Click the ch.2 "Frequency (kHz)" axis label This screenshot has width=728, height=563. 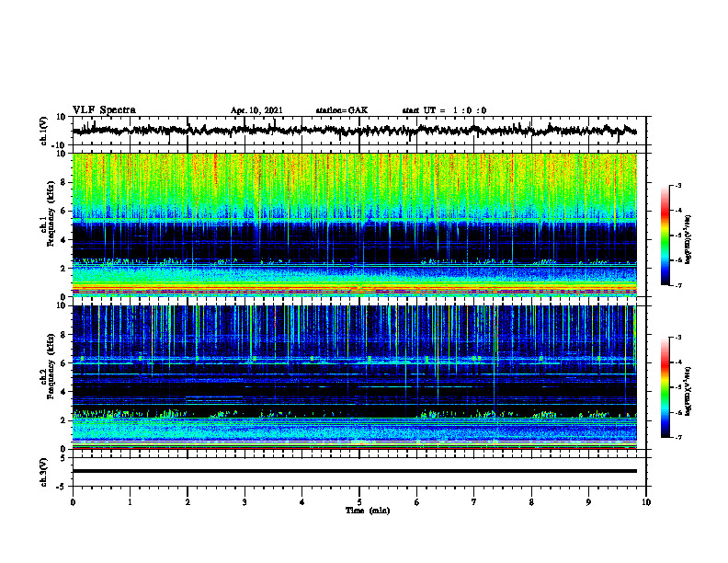pos(51,366)
